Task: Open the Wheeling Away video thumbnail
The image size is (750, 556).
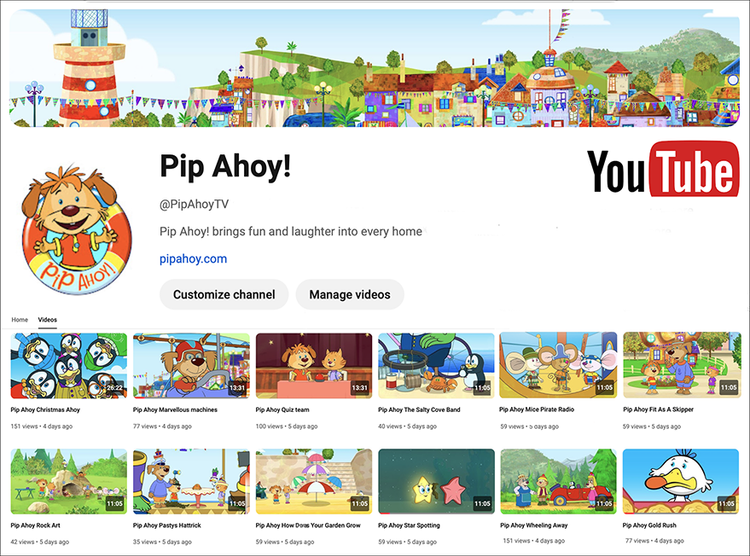Action: (x=558, y=481)
